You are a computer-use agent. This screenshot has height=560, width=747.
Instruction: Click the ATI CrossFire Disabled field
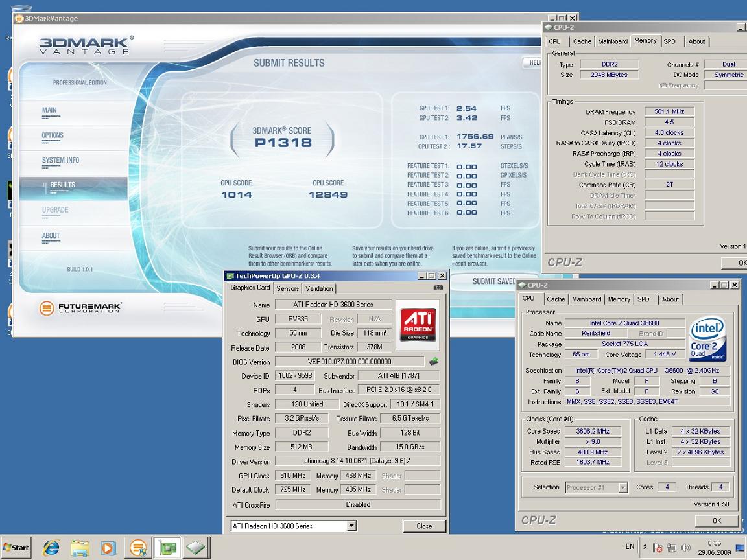tap(358, 504)
